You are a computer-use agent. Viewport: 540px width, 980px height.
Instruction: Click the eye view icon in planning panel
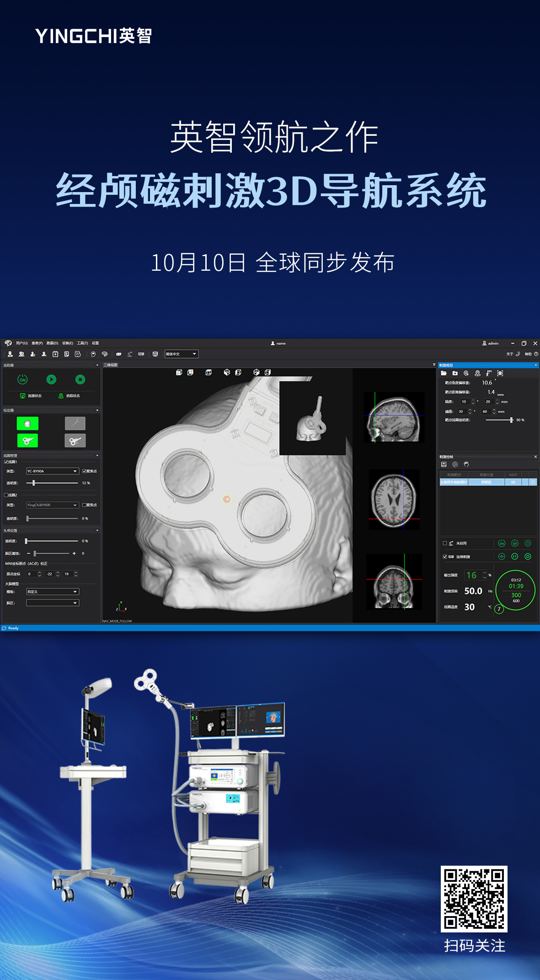click(x=500, y=373)
